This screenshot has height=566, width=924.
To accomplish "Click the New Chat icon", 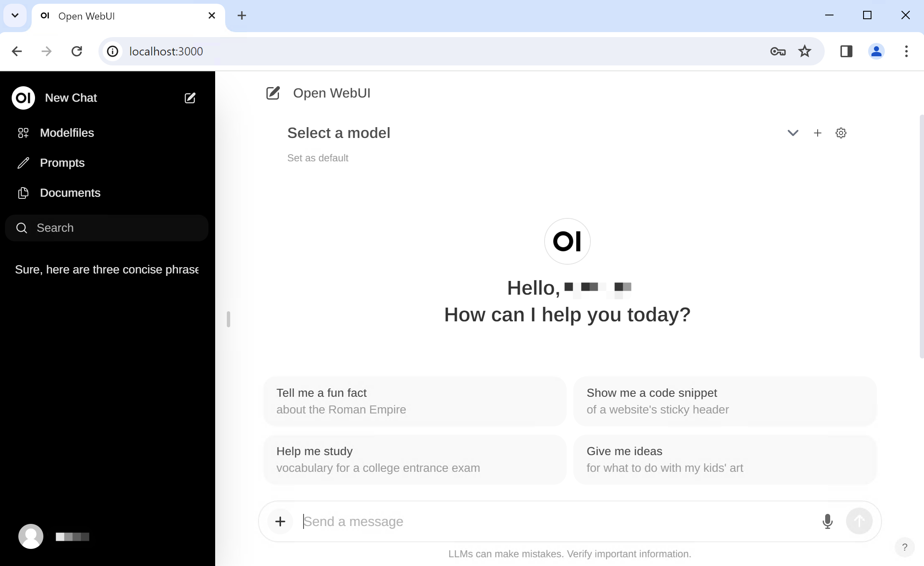I will click(x=191, y=98).
